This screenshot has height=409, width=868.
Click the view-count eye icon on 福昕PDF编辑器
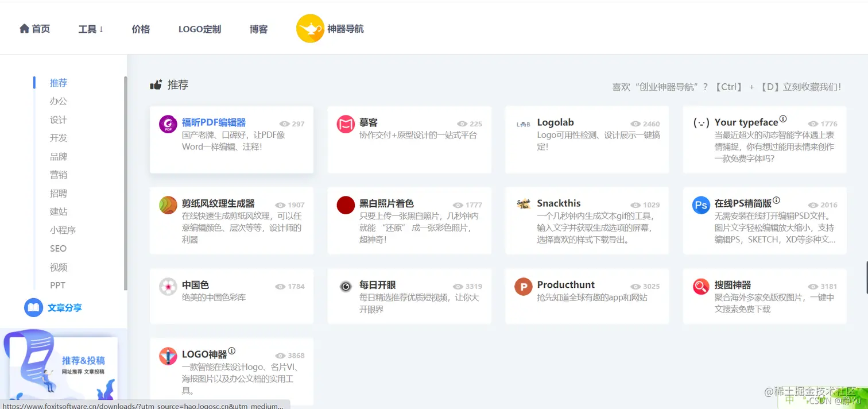284,124
